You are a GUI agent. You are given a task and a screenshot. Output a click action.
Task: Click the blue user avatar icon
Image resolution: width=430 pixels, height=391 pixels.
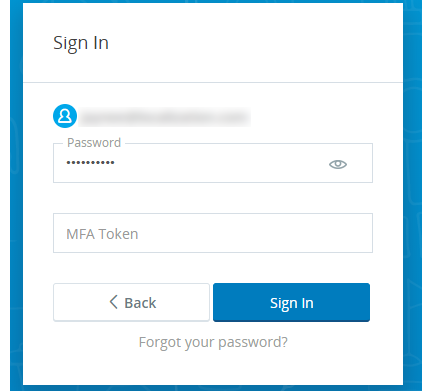click(65, 116)
